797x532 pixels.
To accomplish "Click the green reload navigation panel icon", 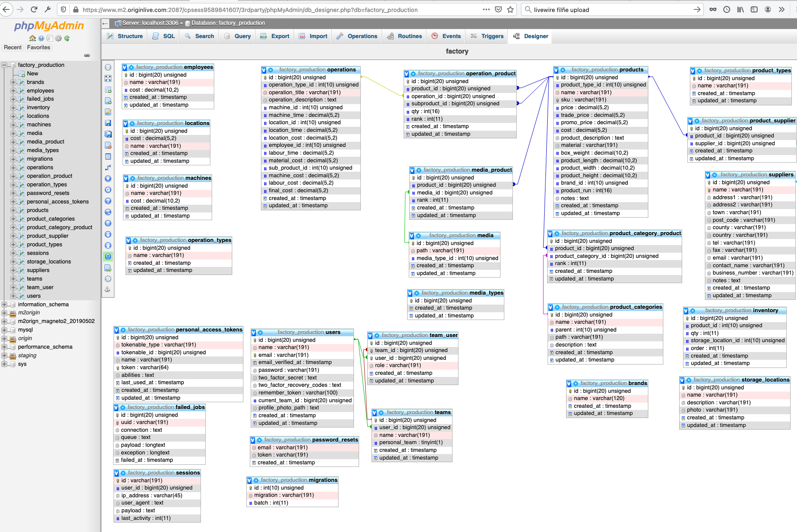I will coord(67,38).
